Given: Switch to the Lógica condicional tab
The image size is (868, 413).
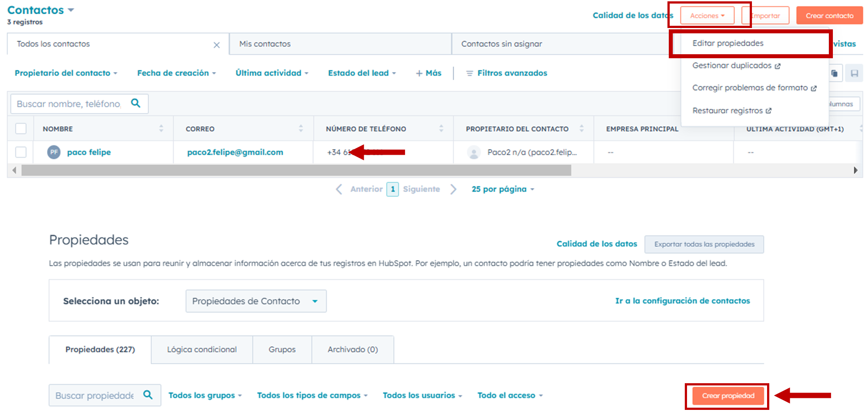Looking at the screenshot, I should (x=202, y=349).
